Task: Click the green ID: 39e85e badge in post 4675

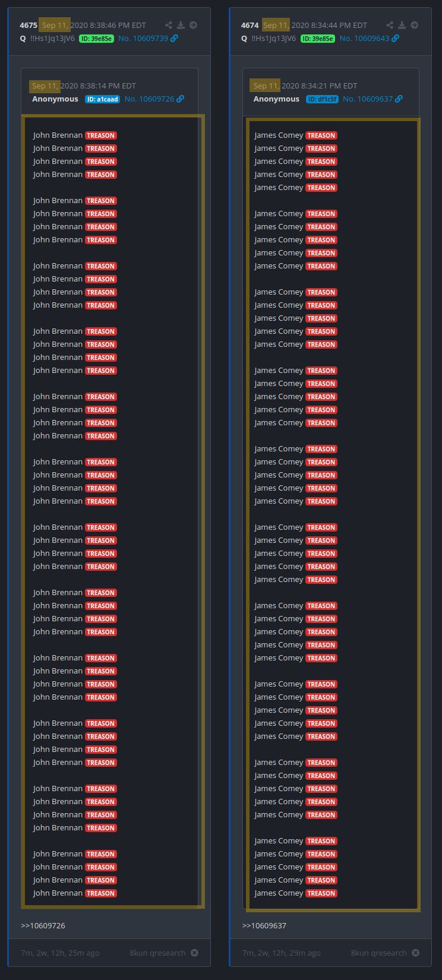Action: pos(96,38)
